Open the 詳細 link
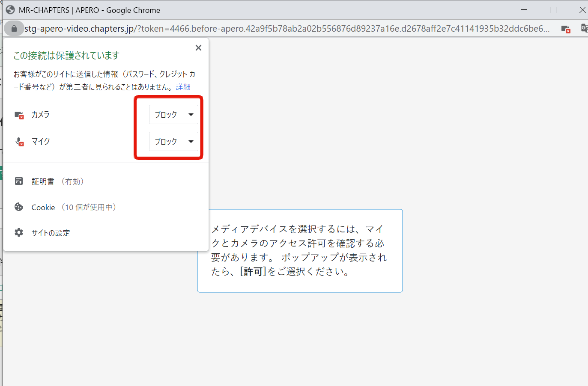The image size is (588, 386). click(x=183, y=87)
